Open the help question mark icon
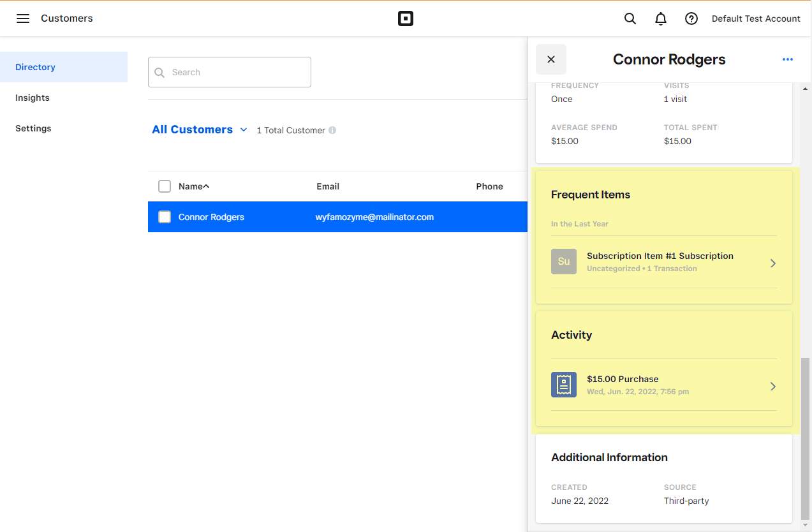Viewport: 812px width, 532px height. click(x=691, y=18)
